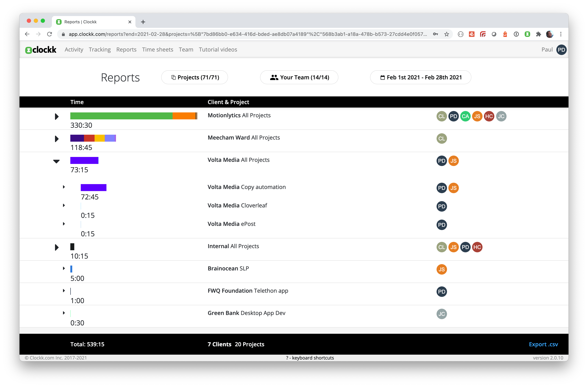Close the Reports | Clockk tab
Image resolution: width=588 pixels, height=387 pixels.
pos(130,22)
